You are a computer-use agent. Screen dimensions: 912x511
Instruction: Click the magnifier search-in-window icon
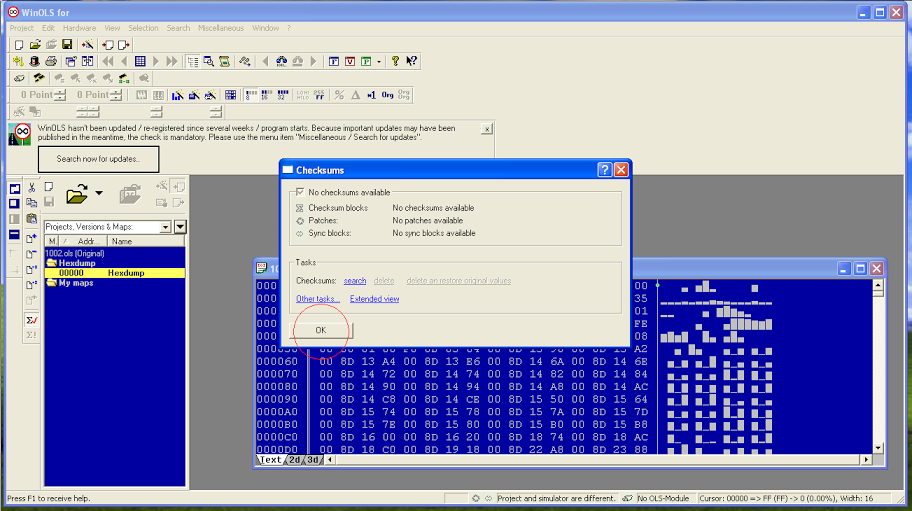(x=208, y=61)
